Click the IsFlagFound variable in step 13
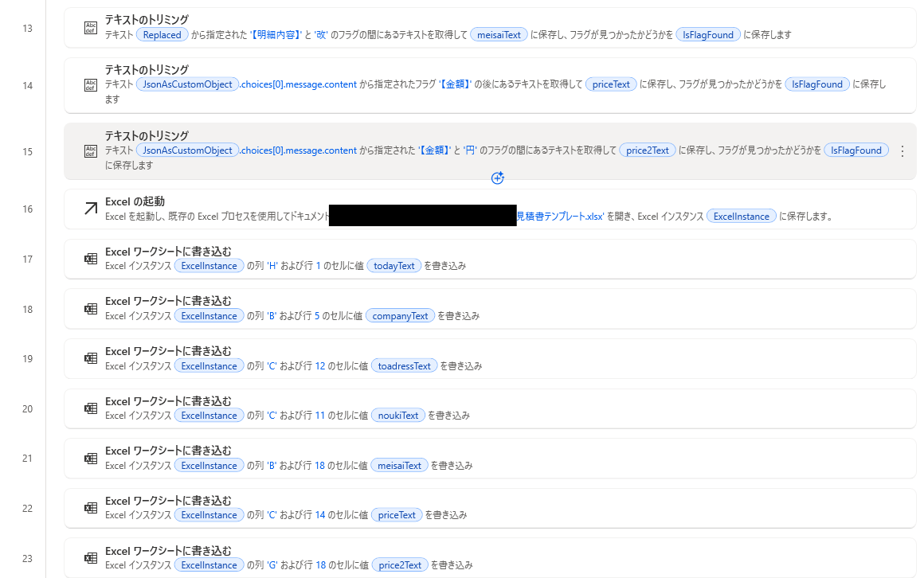 pyautogui.click(x=707, y=35)
